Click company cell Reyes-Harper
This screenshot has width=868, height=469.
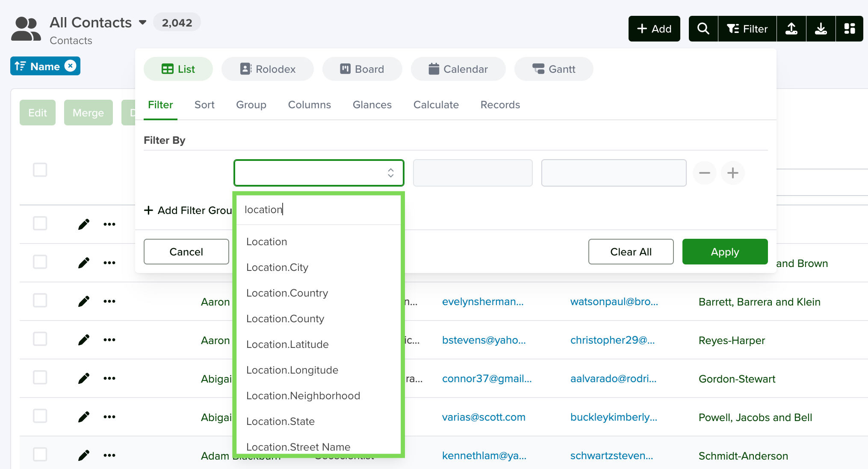click(732, 340)
